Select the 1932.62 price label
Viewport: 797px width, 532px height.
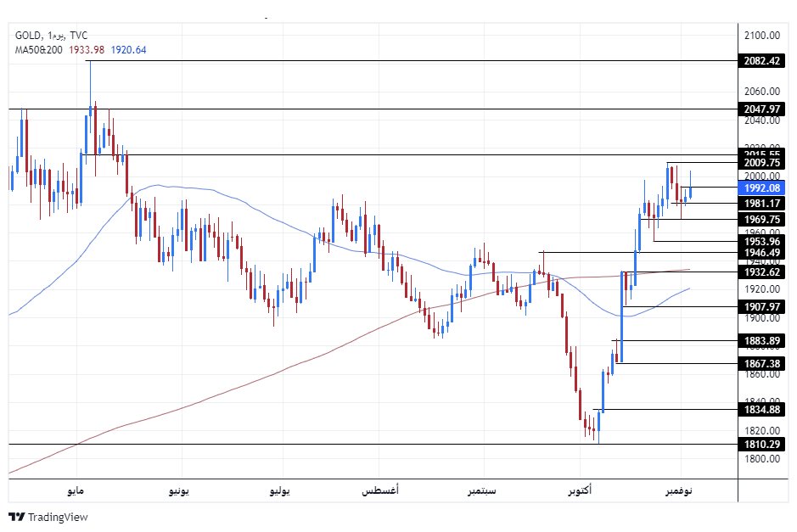coord(761,272)
